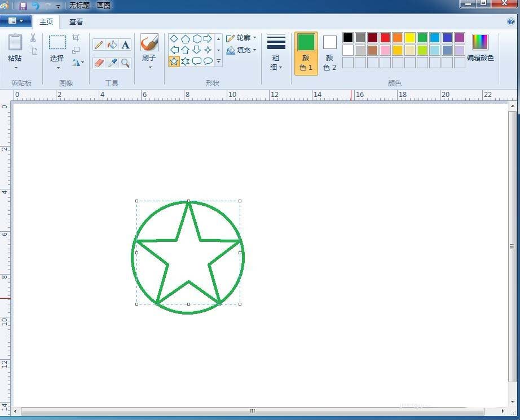Viewport: 520px width, 420px height.
Task: Choose the six-point star shape
Action: [186, 61]
